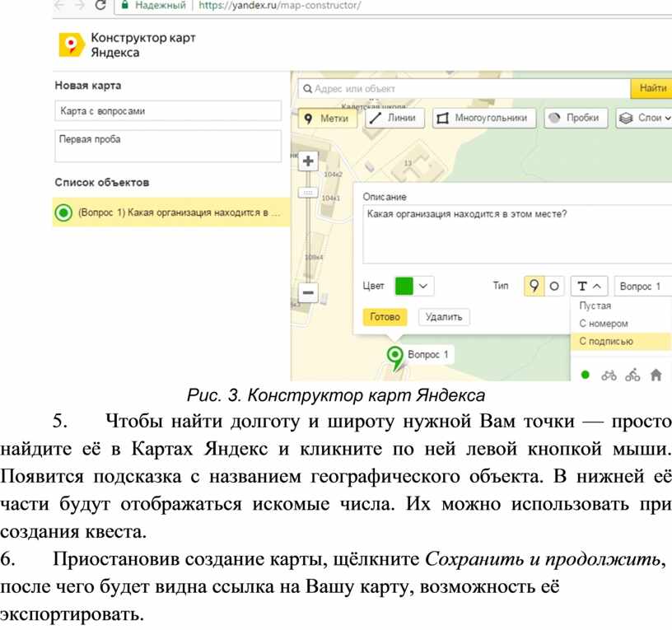The image size is (672, 630).
Task: Click the green Вопрос 1 map marker
Action: point(395,358)
